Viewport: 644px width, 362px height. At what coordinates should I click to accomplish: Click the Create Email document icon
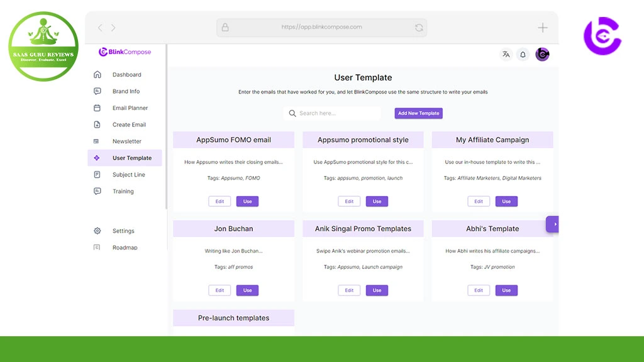97,124
